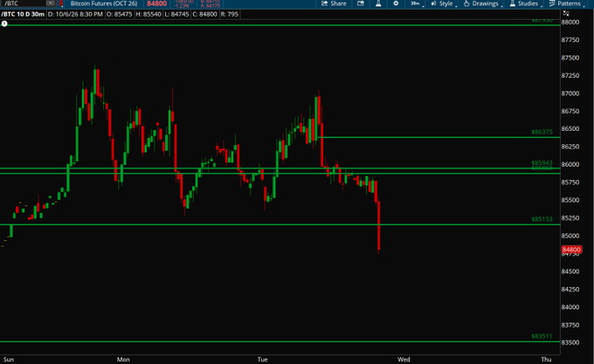
Task: Click the Wed label on time axis
Action: [404, 360]
